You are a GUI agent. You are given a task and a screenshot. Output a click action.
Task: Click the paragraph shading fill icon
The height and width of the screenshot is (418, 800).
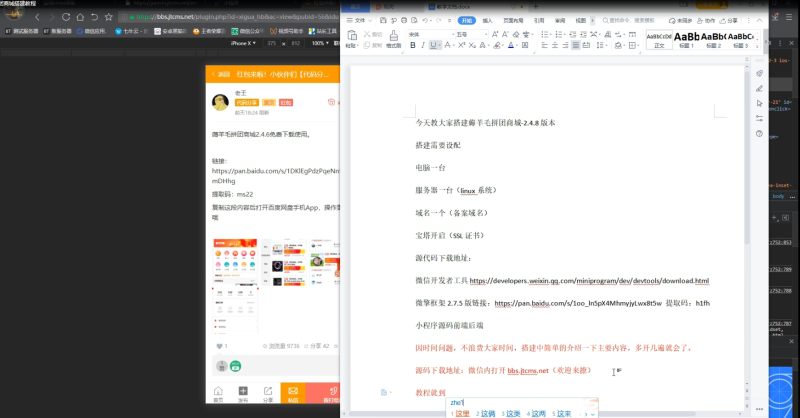tap(618, 45)
